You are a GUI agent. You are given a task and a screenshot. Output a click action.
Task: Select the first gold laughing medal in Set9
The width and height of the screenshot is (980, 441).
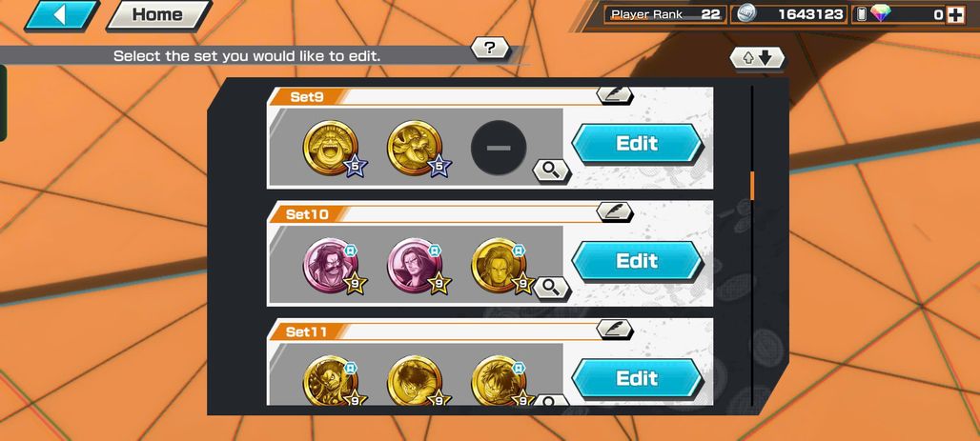(x=332, y=149)
